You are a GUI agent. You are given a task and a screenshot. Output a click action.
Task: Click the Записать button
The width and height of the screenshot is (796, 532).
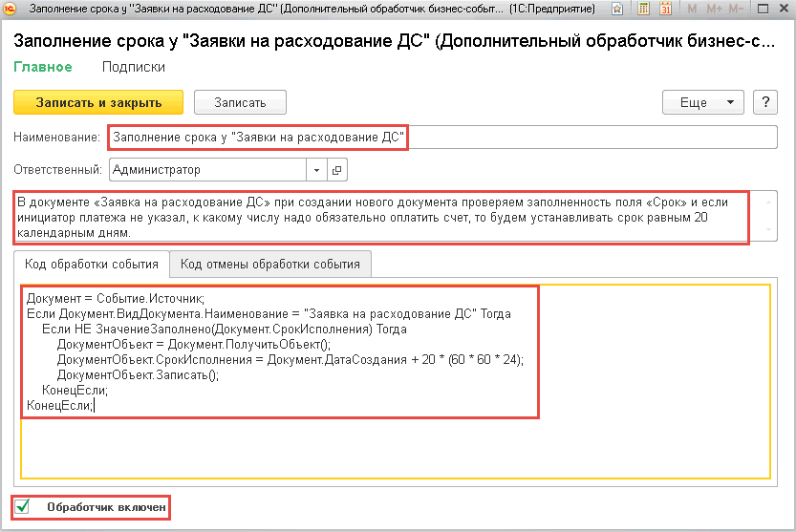pos(240,102)
